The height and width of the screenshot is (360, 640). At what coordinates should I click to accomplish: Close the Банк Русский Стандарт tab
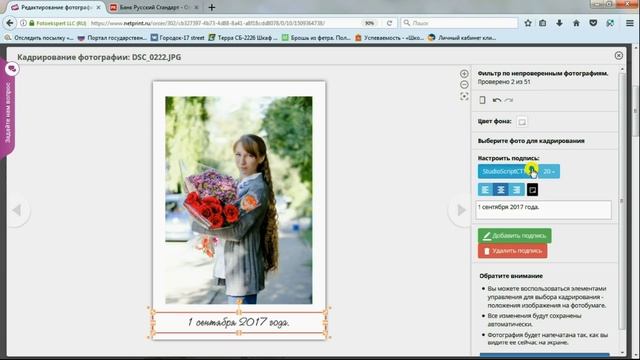coord(196,7)
